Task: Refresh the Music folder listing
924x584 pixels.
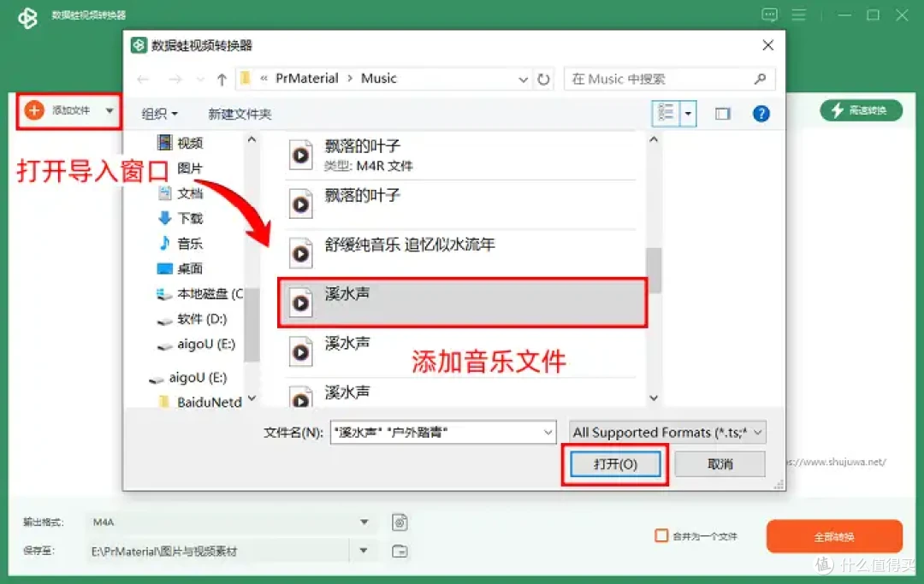Action: 543,79
